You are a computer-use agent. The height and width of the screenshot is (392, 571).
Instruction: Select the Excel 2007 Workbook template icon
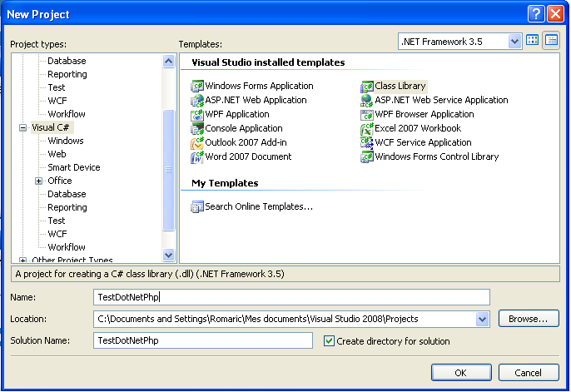tap(367, 129)
